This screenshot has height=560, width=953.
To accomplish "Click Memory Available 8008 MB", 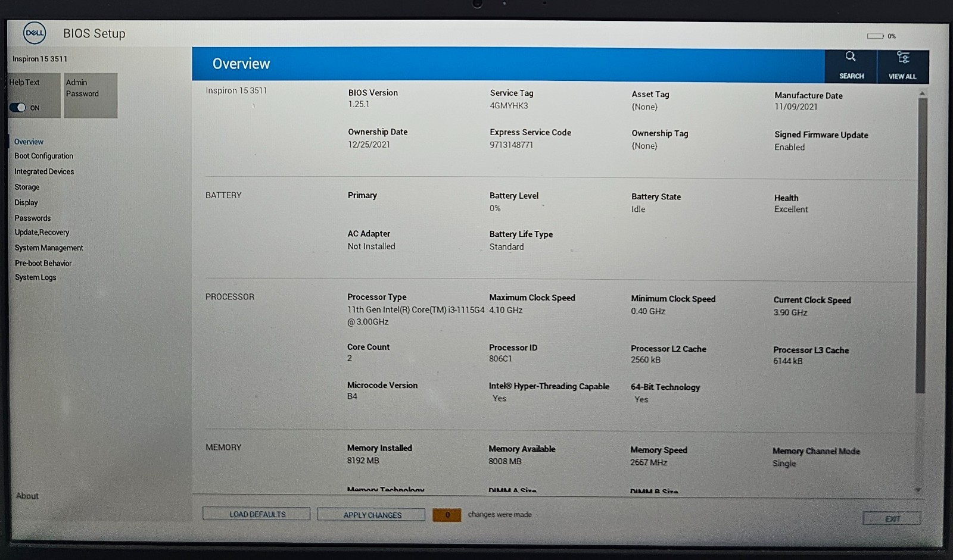I will coord(504,461).
